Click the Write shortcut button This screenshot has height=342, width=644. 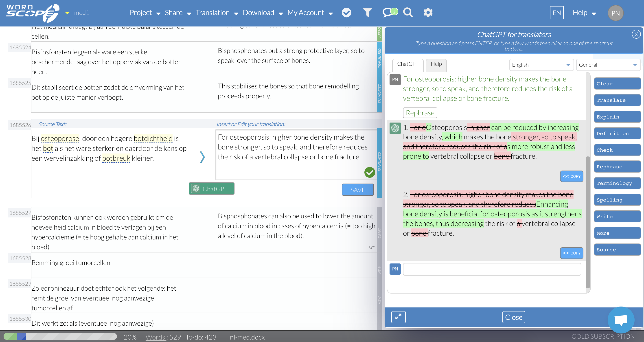tap(617, 217)
